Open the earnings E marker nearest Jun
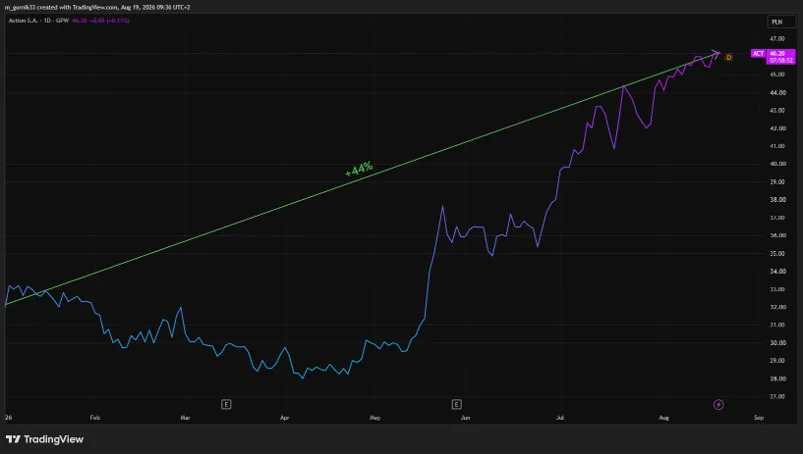This screenshot has width=803, height=454. [x=456, y=404]
